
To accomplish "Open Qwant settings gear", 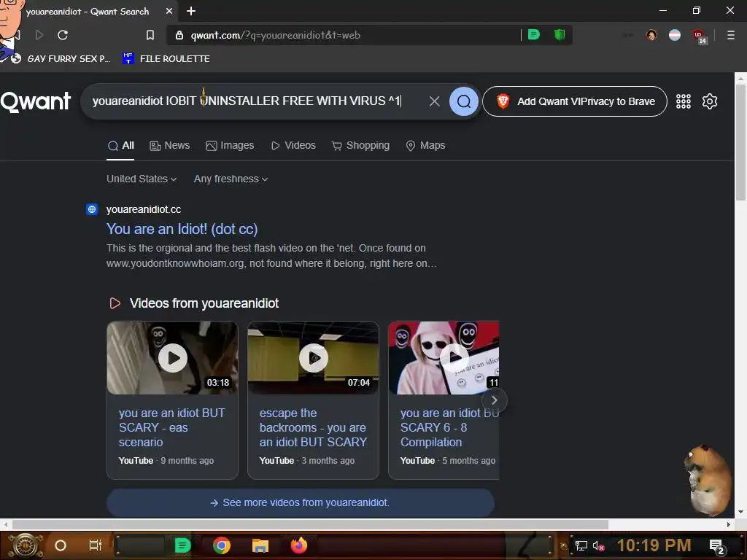I will point(709,101).
